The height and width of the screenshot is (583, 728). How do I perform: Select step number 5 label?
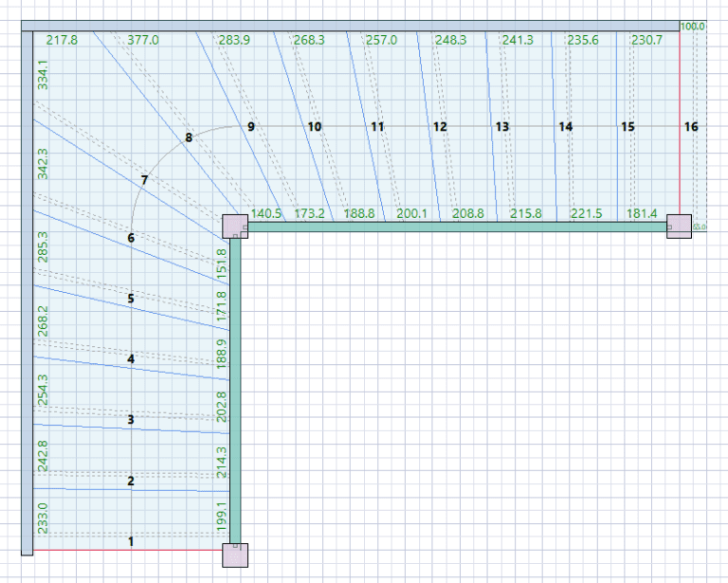pyautogui.click(x=131, y=299)
